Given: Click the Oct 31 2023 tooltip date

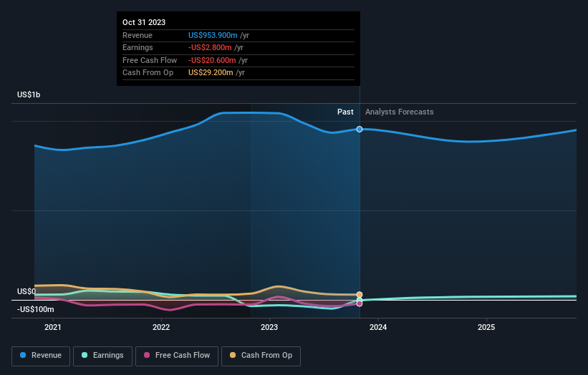Looking at the screenshot, I should click(144, 22).
